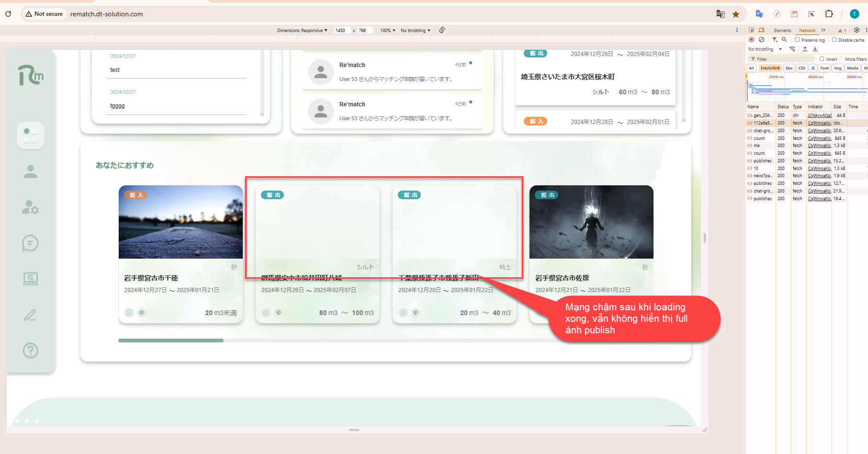Click the stop recording network log button
Screen dimensions: 868x454
(752, 40)
